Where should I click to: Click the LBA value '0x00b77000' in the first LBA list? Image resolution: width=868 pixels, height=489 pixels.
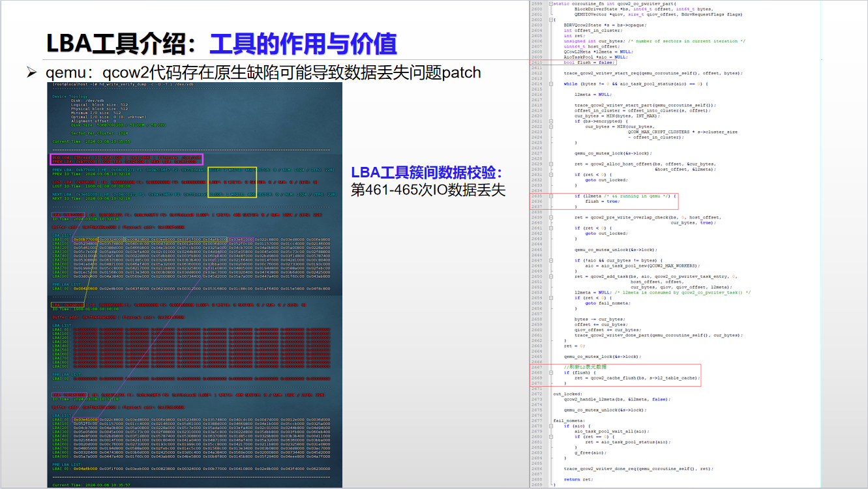(x=85, y=239)
